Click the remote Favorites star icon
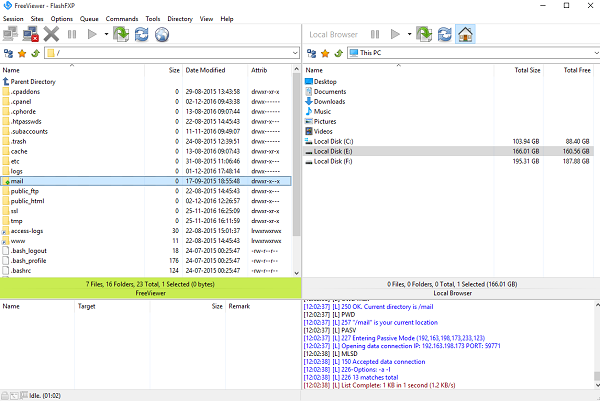Viewport: 600px width, 401px height. coord(22,53)
